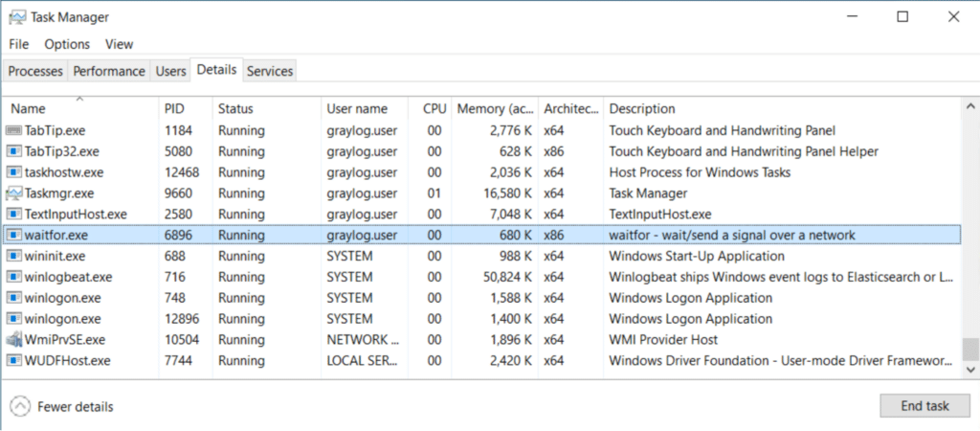Click the scrollbar down arrow
The height and width of the screenshot is (431, 980).
pos(970,369)
